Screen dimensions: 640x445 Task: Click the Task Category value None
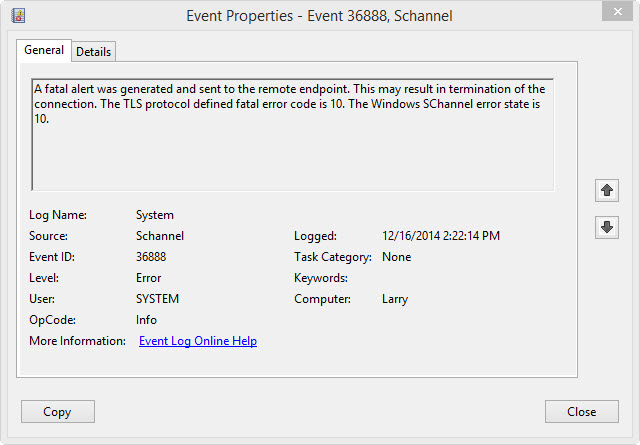pos(396,257)
